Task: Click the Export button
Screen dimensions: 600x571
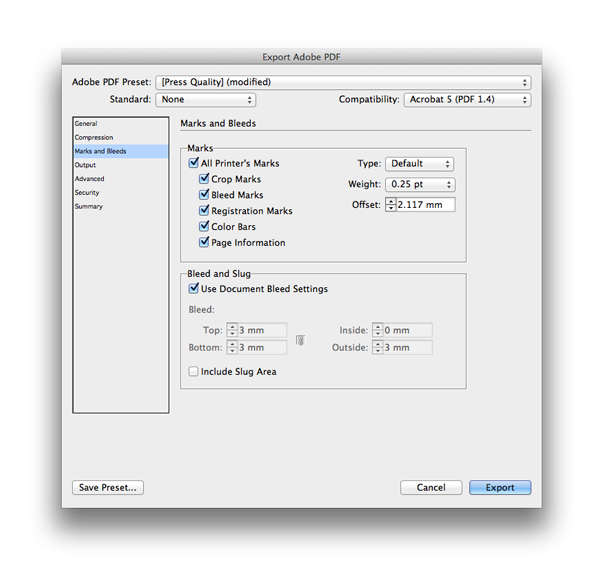Action: [x=500, y=488]
